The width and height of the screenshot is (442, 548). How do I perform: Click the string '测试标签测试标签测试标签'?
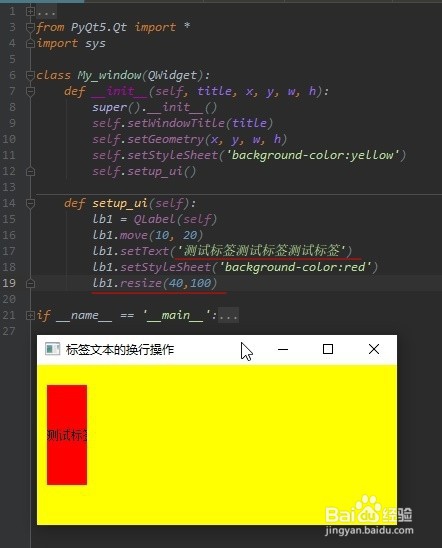click(261, 251)
